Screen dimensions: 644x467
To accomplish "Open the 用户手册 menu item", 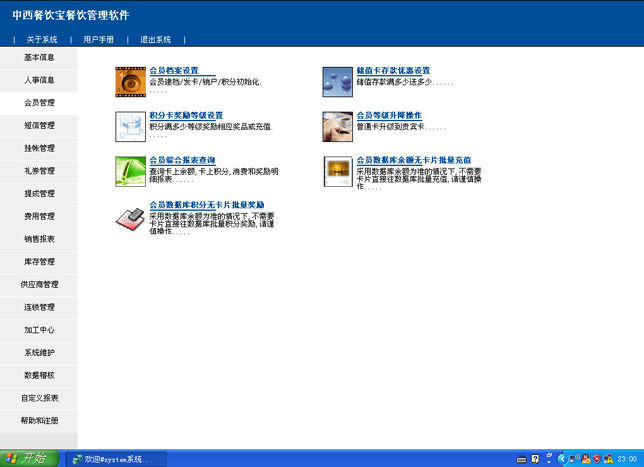I will (99, 39).
